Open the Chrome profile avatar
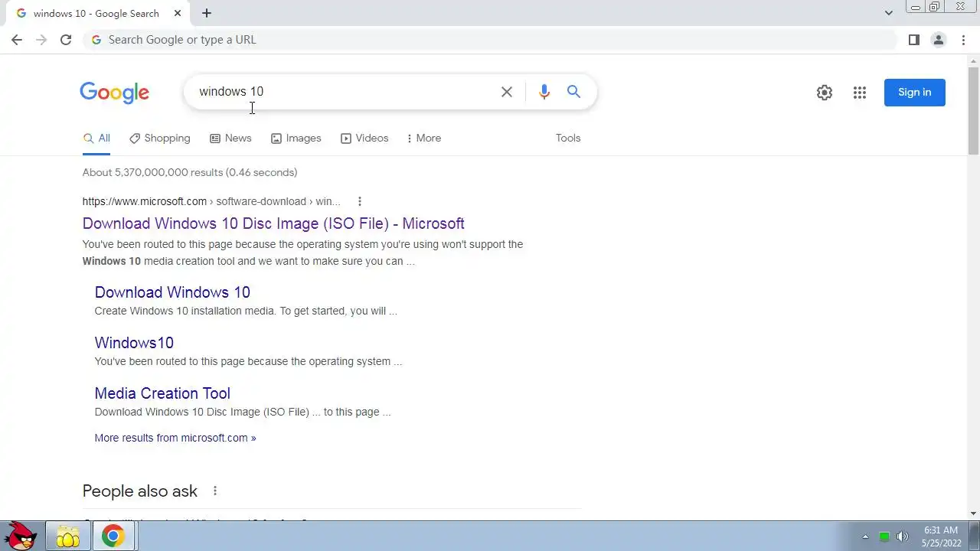Viewport: 980px width, 551px height. 938,40
